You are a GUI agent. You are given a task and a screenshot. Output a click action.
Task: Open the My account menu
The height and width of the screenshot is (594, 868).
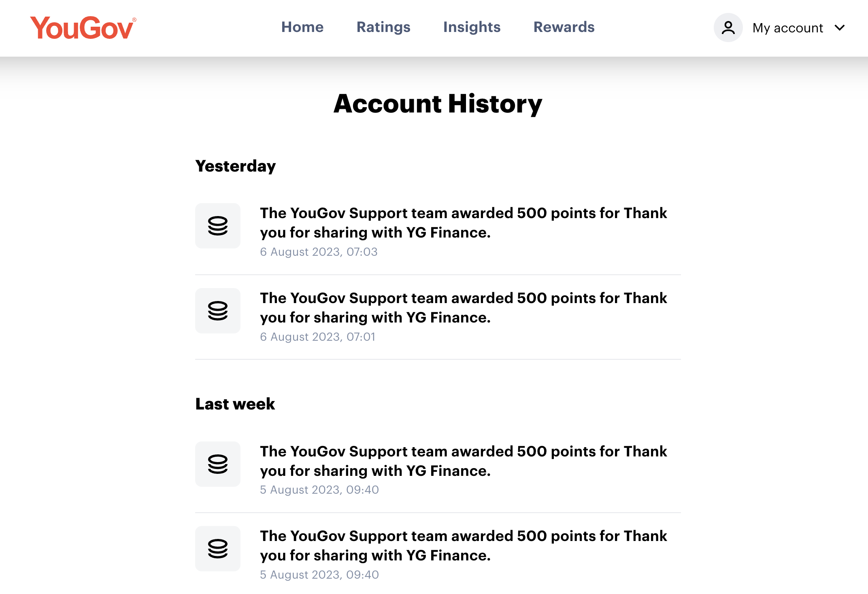(x=787, y=28)
